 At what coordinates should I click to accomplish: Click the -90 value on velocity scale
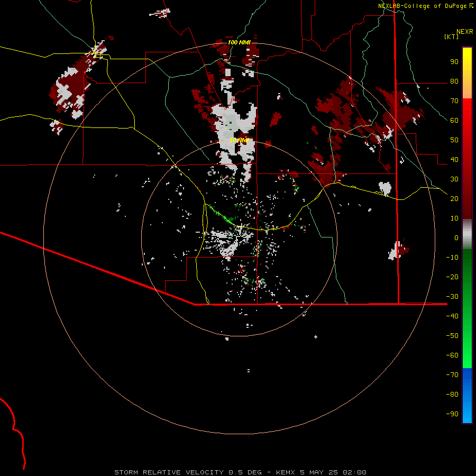(x=452, y=414)
